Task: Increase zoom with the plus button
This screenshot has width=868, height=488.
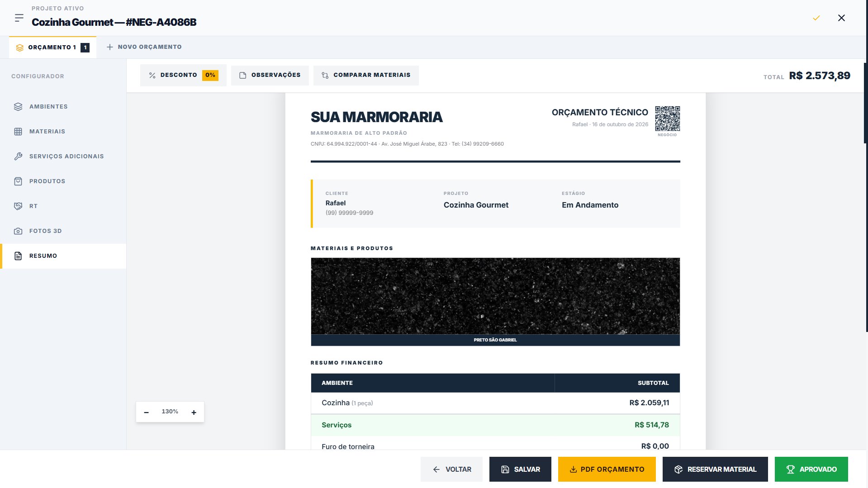Action: pyautogui.click(x=194, y=412)
